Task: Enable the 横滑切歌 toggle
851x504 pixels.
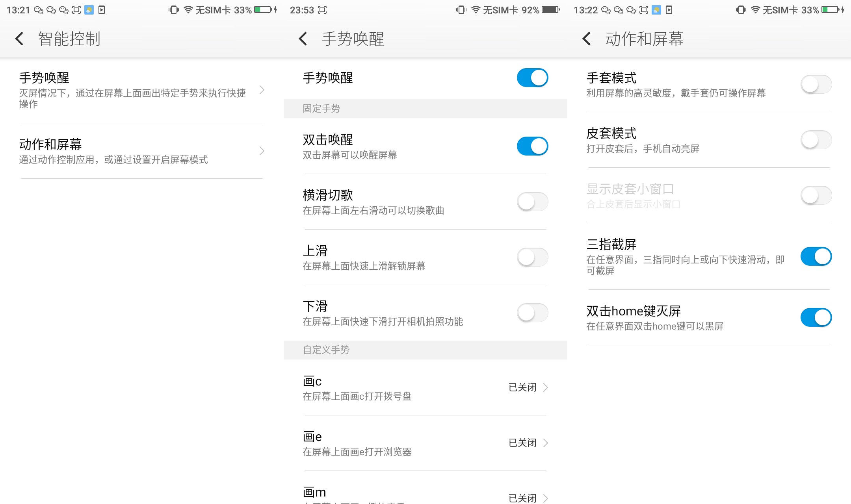Action: [533, 202]
